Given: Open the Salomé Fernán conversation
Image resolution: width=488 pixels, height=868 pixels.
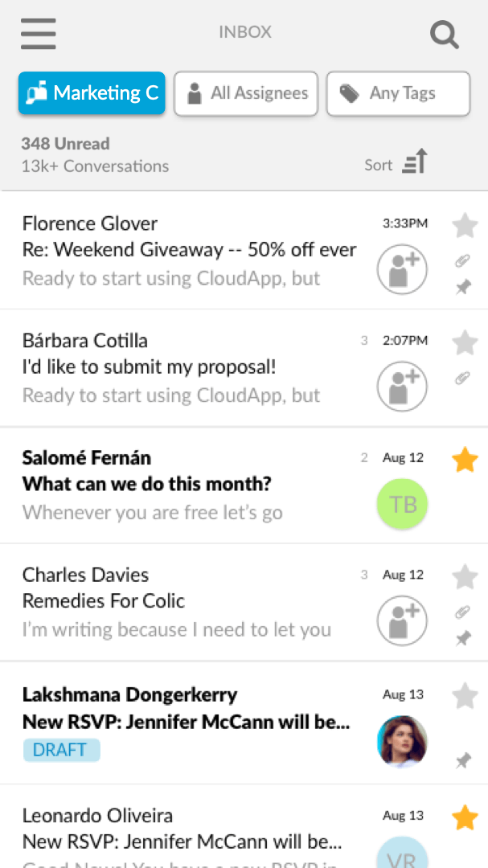Looking at the screenshot, I should (x=185, y=485).
